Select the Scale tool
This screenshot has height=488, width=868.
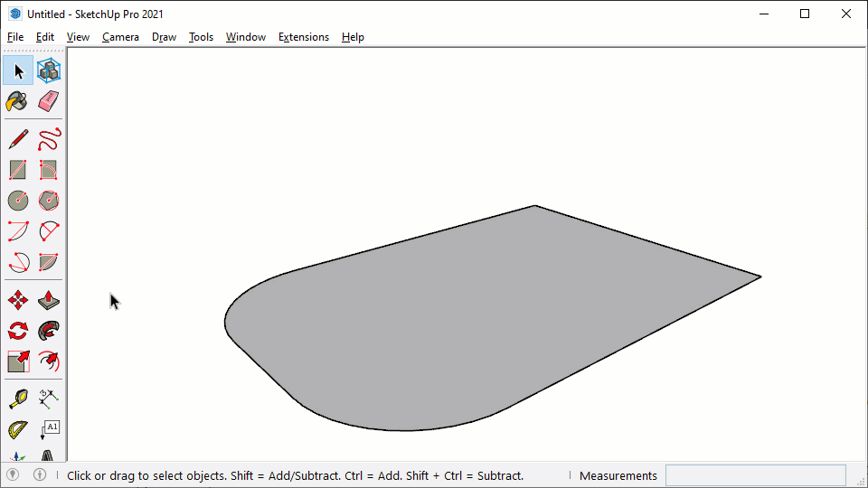(x=18, y=361)
